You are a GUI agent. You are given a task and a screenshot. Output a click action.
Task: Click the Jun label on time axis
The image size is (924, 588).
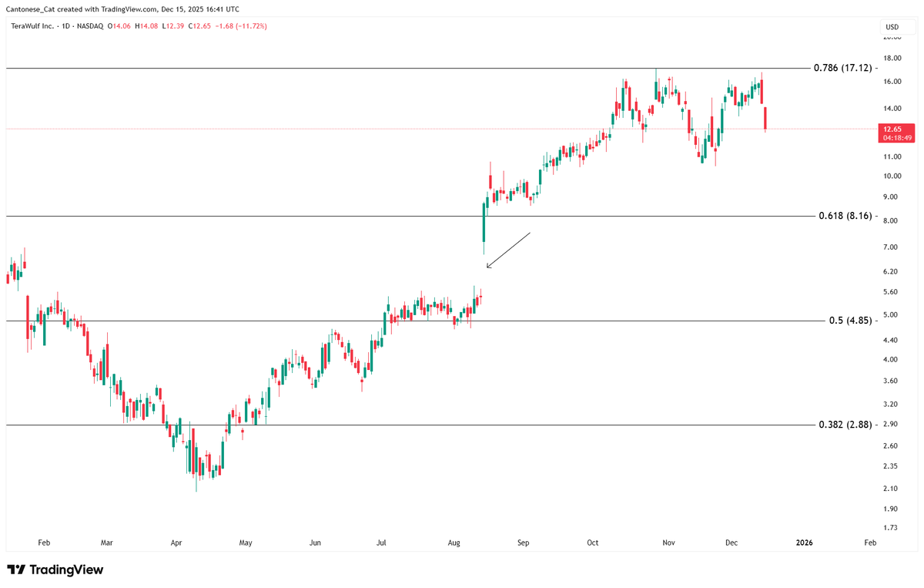coord(315,543)
